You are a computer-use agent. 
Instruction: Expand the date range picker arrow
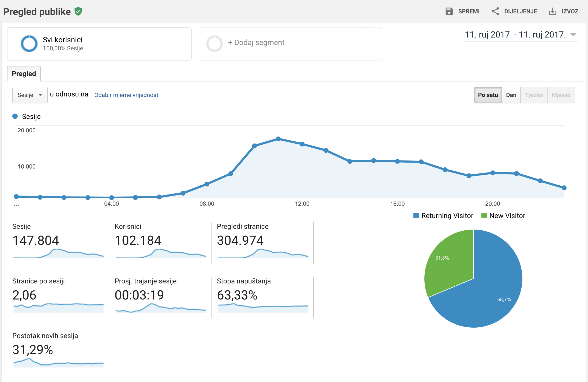(573, 35)
